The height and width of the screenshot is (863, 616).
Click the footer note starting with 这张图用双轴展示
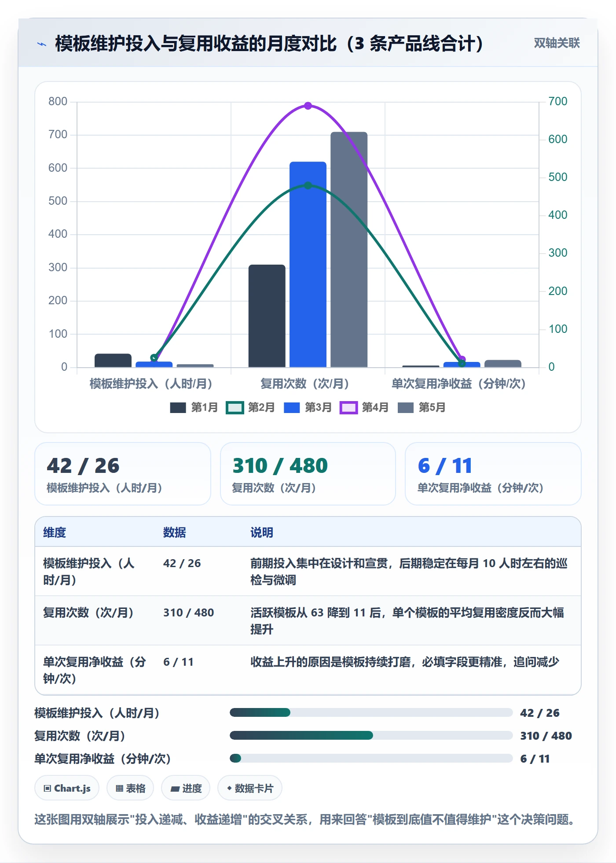click(304, 819)
